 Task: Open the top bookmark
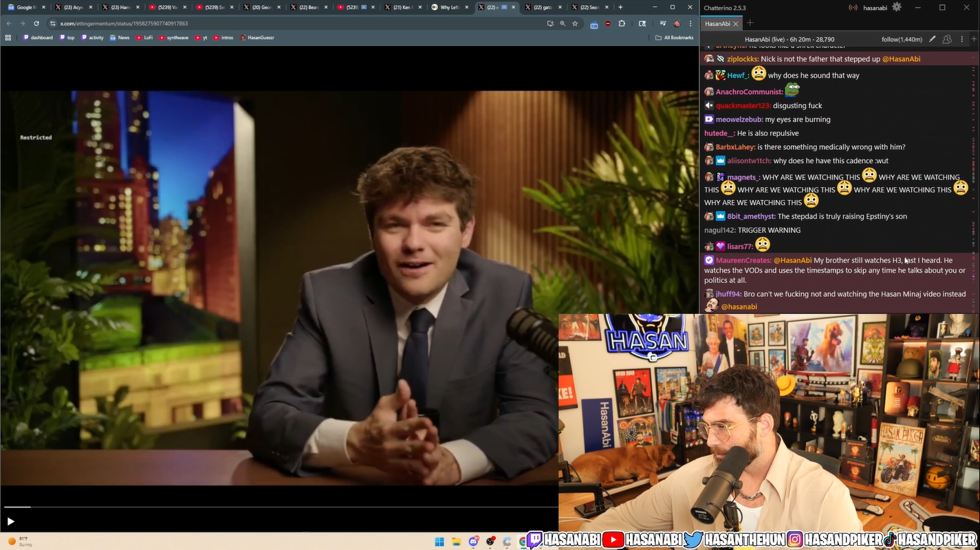67,38
